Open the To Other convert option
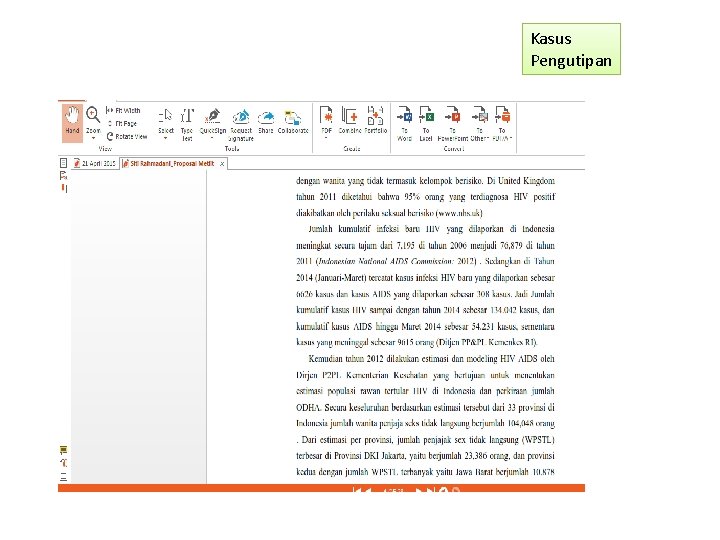This screenshot has width=720, height=540. 479,124
